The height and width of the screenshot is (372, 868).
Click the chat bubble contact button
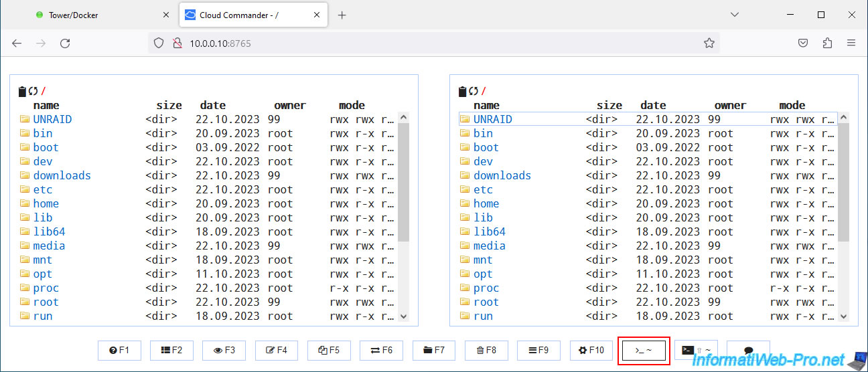pyautogui.click(x=748, y=351)
